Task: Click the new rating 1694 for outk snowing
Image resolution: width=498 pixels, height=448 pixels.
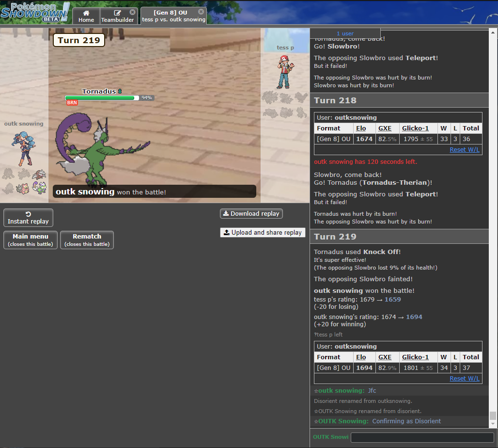Action: click(414, 317)
